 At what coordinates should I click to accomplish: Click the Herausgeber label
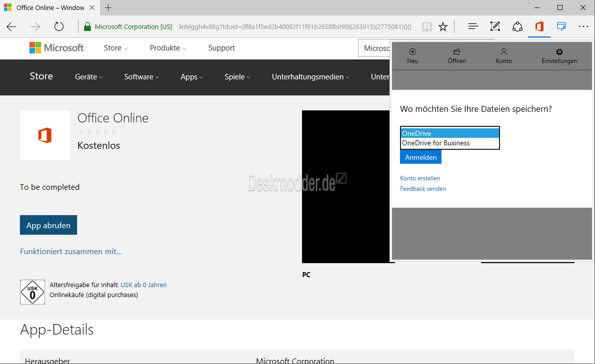47,361
